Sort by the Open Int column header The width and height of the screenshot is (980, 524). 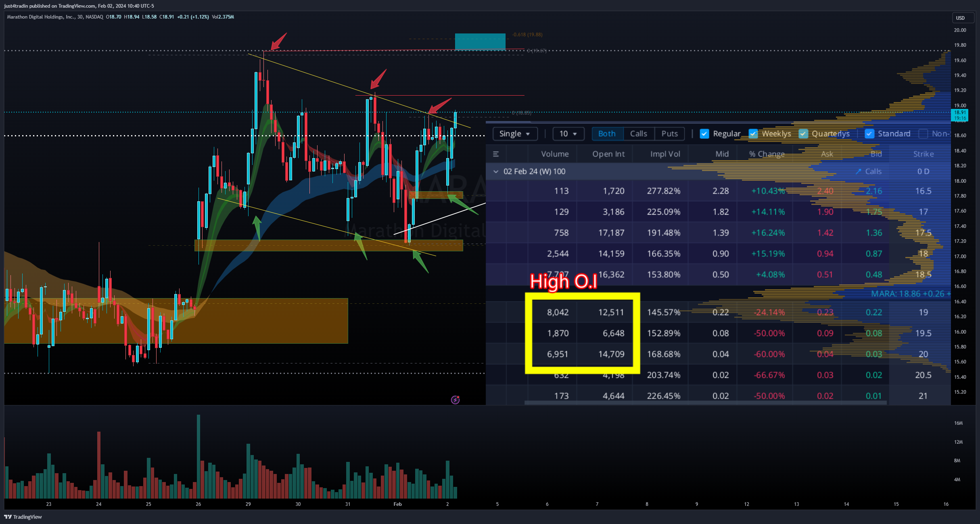pyautogui.click(x=608, y=154)
